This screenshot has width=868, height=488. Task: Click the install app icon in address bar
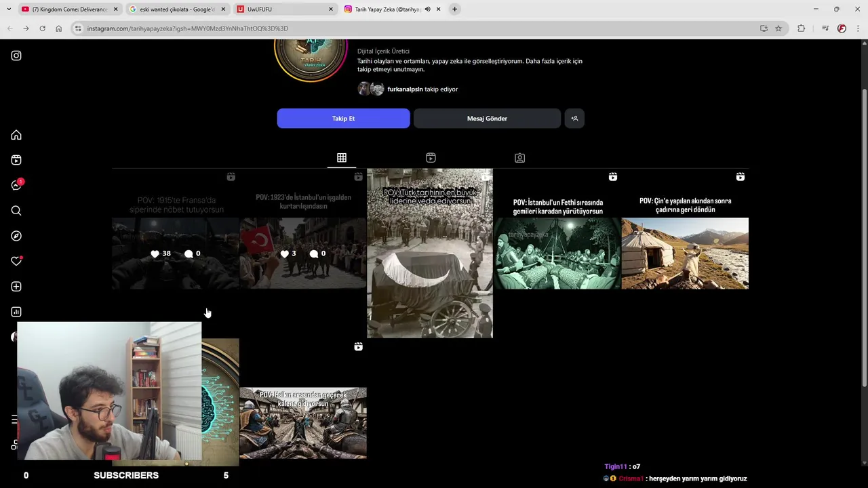click(764, 28)
